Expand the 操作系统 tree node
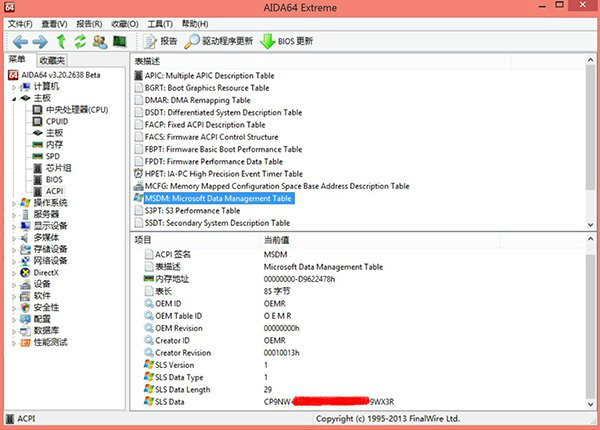This screenshot has height=430, width=600. click(x=14, y=204)
